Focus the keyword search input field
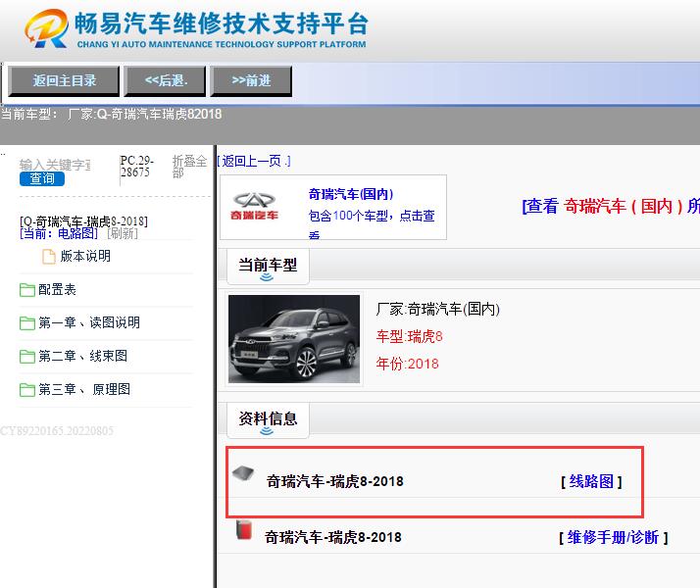This screenshot has width=700, height=588. (x=55, y=165)
